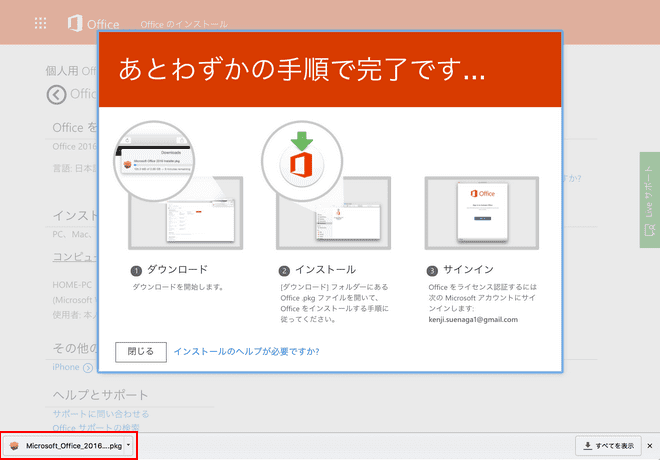Image resolution: width=660 pixels, height=460 pixels.
Task: Click the iPhone arrow circle icon
Action: 88,368
